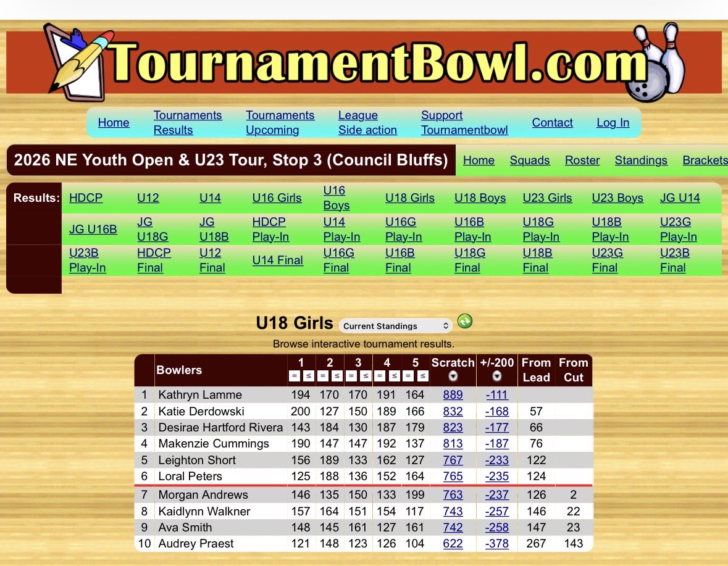728x566 pixels.
Task: Click the less-or-equal icon under game 1
Action: (308, 377)
